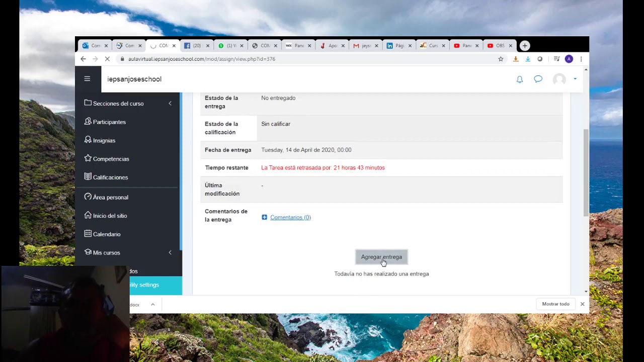Screen dimensions: 644x362
Task: Open the messages chat bubble icon
Action: [538, 79]
